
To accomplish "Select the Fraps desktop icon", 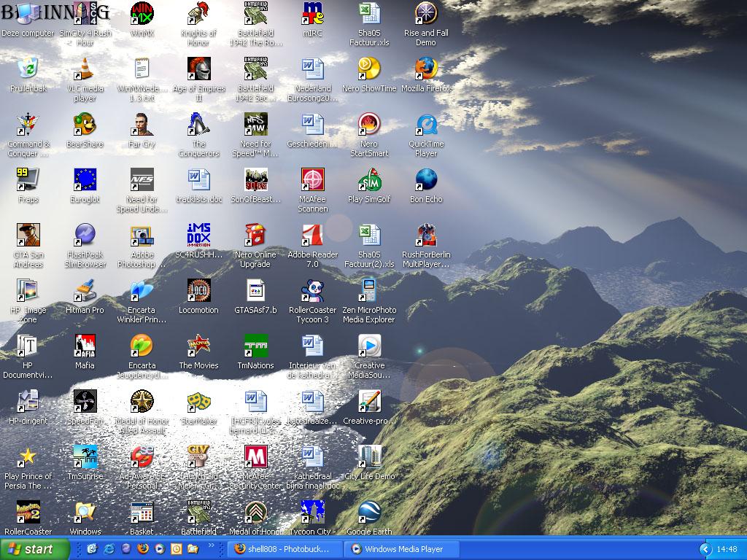I will click(x=28, y=181).
